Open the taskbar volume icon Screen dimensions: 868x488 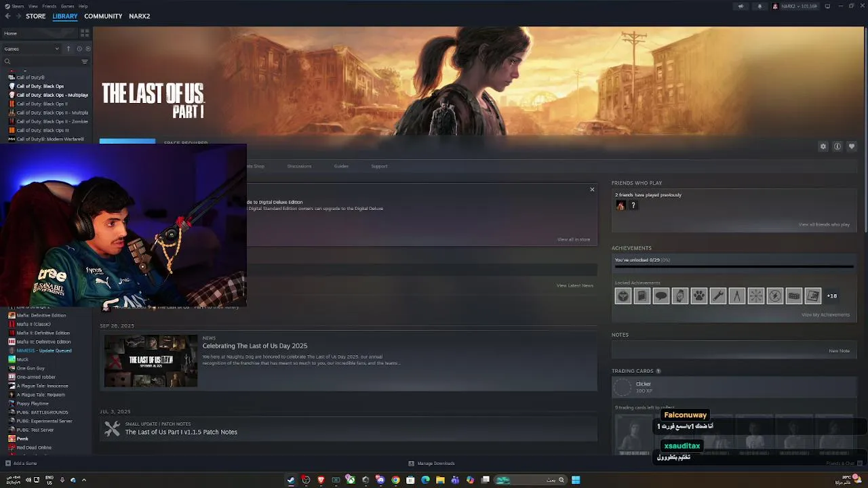pos(28,480)
